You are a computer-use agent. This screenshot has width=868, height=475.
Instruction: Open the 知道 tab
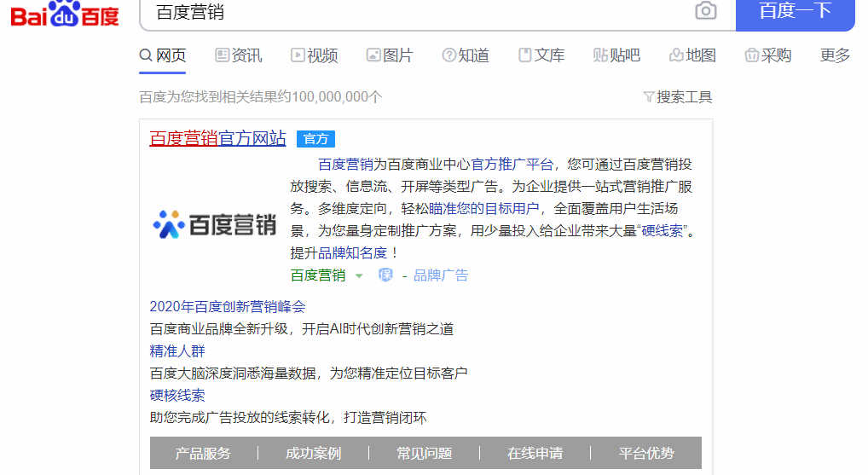465,55
